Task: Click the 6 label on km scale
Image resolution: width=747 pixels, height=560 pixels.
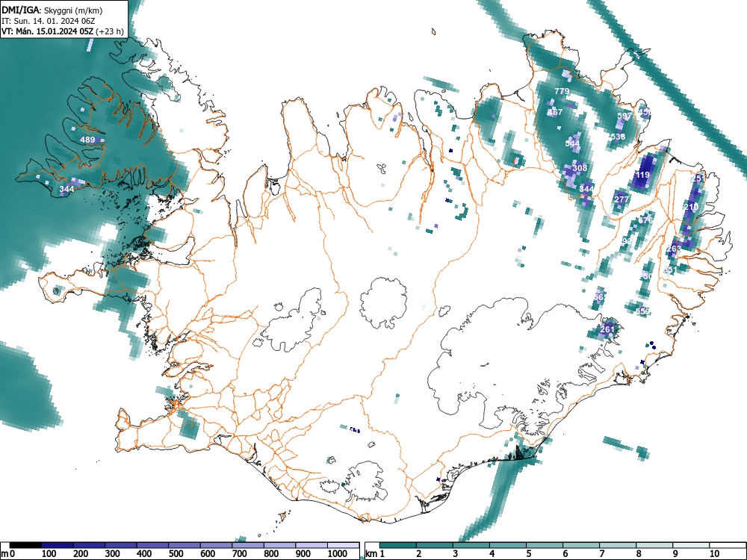Action: pos(565,554)
